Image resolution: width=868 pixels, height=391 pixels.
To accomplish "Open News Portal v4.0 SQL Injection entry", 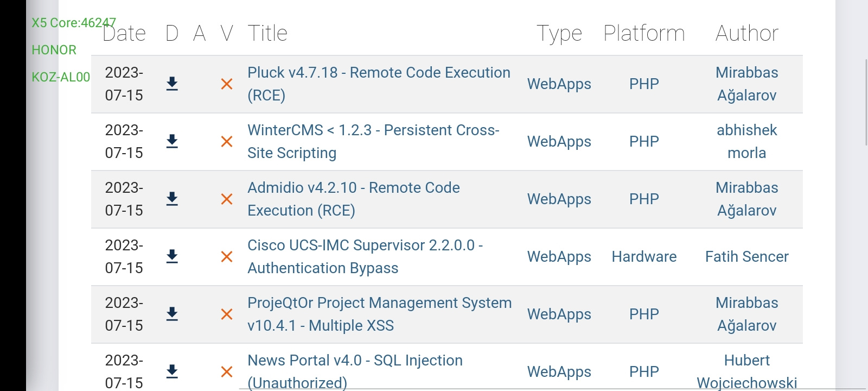I will [355, 371].
